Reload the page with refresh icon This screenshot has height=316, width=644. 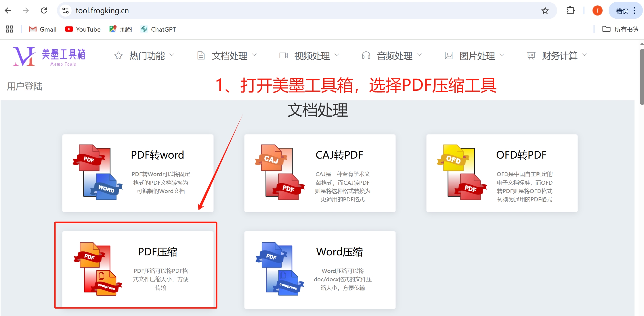[x=44, y=11]
